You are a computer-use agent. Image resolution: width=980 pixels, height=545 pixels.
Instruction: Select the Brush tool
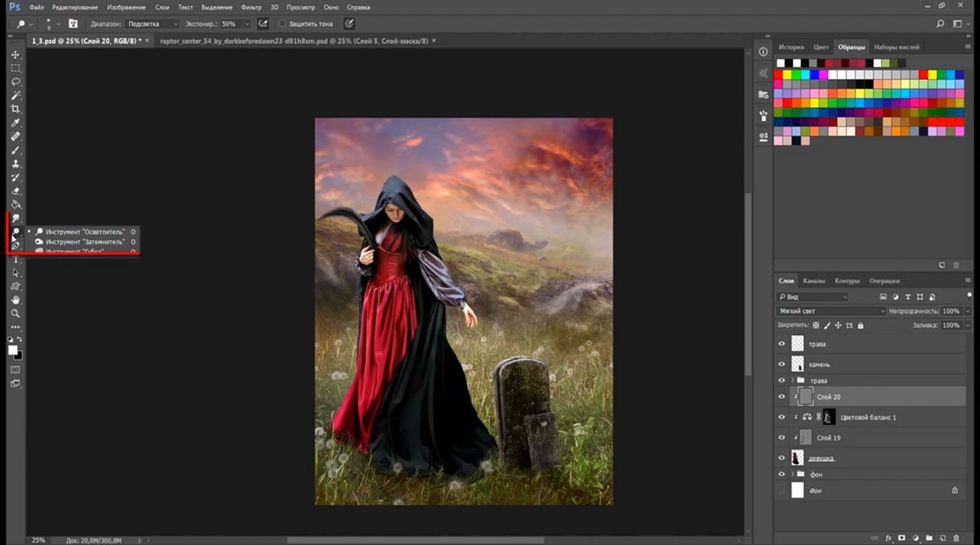(x=16, y=150)
